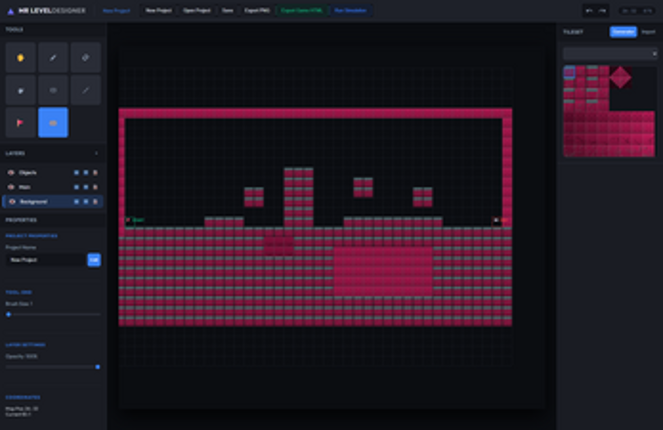Click the Opacity slider handle
The width and height of the screenshot is (663, 430).
coord(98,367)
